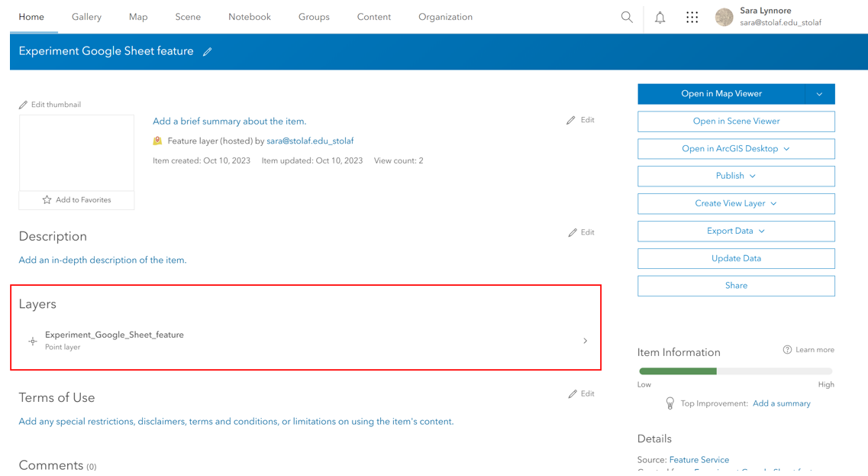Viewport: 868px width, 476px height.
Task: Click the Add a summary improvement link
Action: (x=782, y=403)
